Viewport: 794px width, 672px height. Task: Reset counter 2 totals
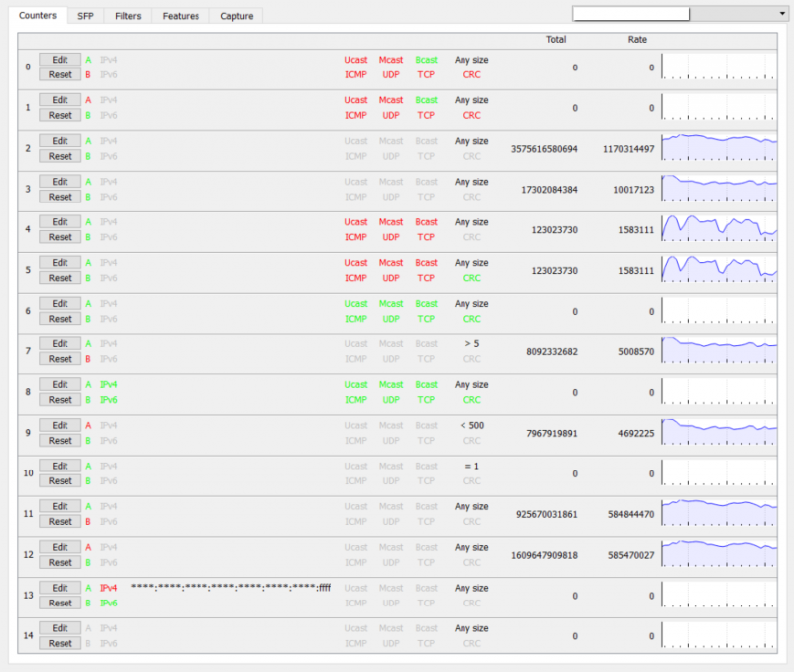coord(60,156)
